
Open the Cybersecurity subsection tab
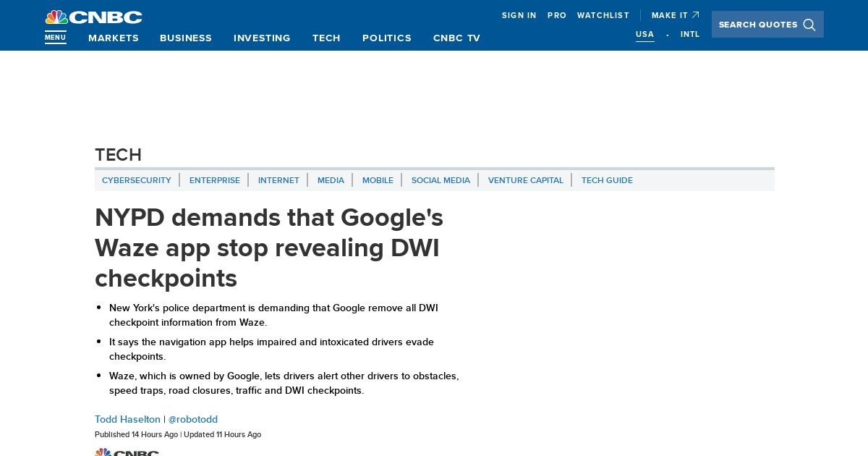pos(137,180)
